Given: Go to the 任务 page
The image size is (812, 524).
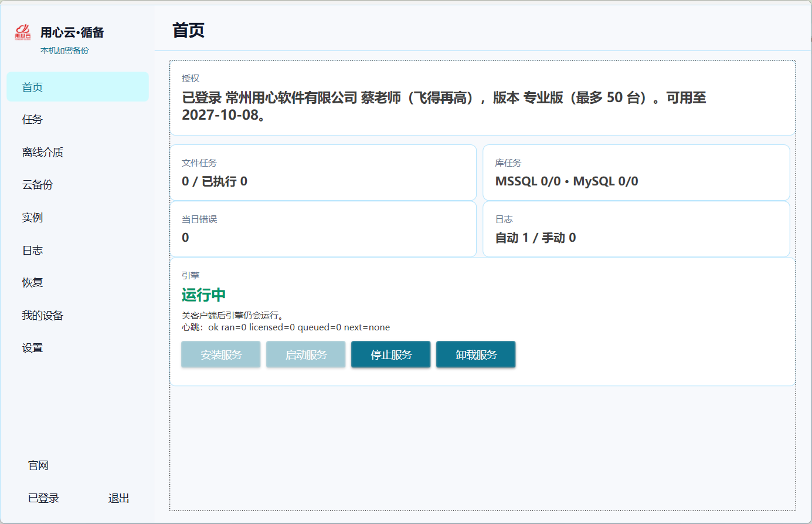Looking at the screenshot, I should coord(77,120).
